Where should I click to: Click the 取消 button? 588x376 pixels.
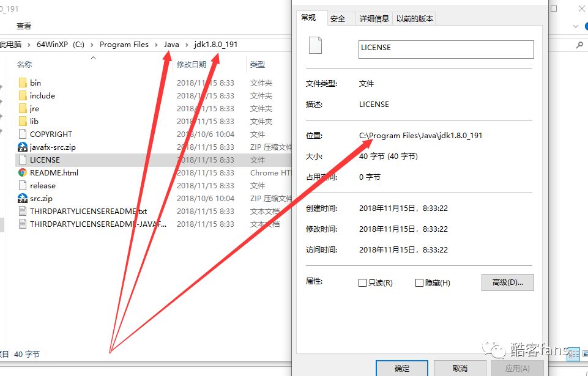[460, 369]
